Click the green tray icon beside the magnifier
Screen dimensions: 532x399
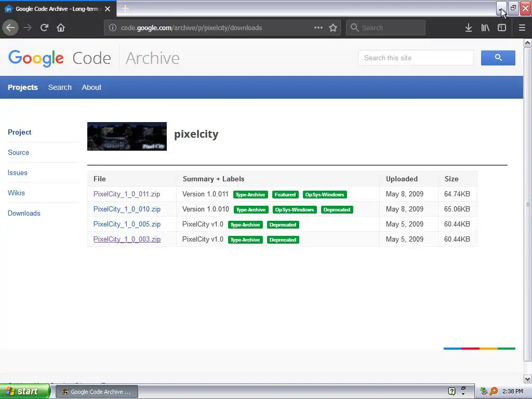pyautogui.click(x=484, y=391)
